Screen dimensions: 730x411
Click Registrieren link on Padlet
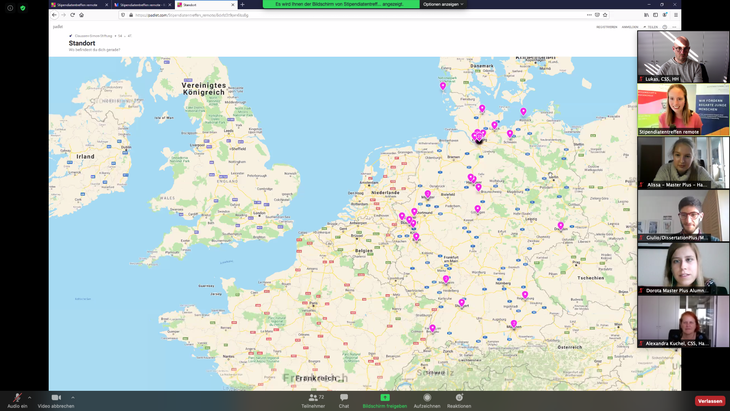606,27
